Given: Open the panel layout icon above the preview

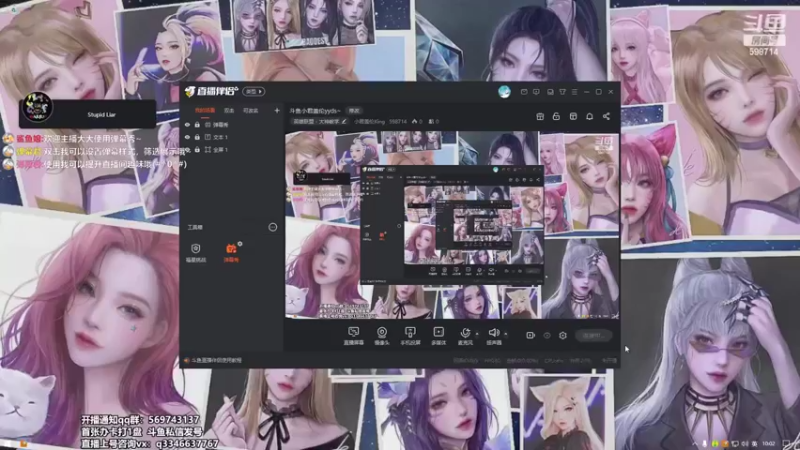Looking at the screenshot, I should coord(573,116).
